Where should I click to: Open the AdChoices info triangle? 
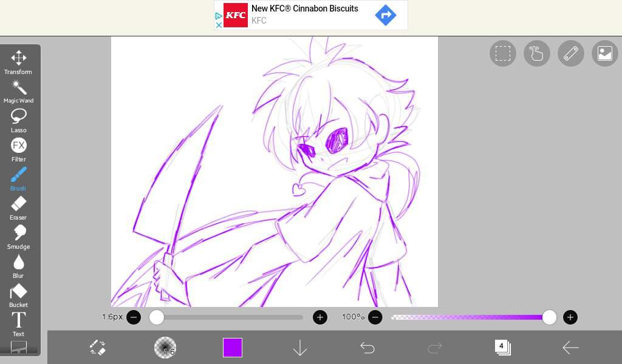tap(219, 16)
